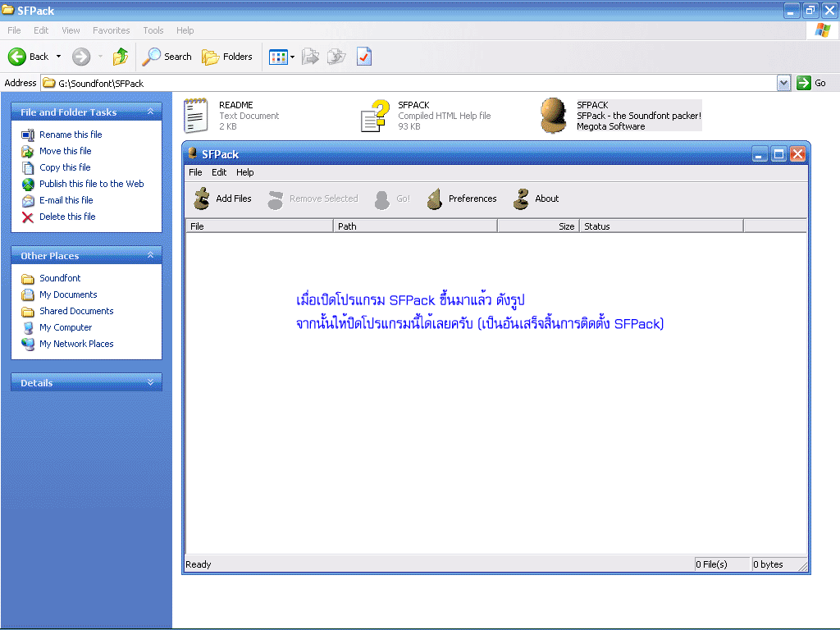Go Back in Explorer
Image resolution: width=840 pixels, height=630 pixels.
(x=28, y=57)
